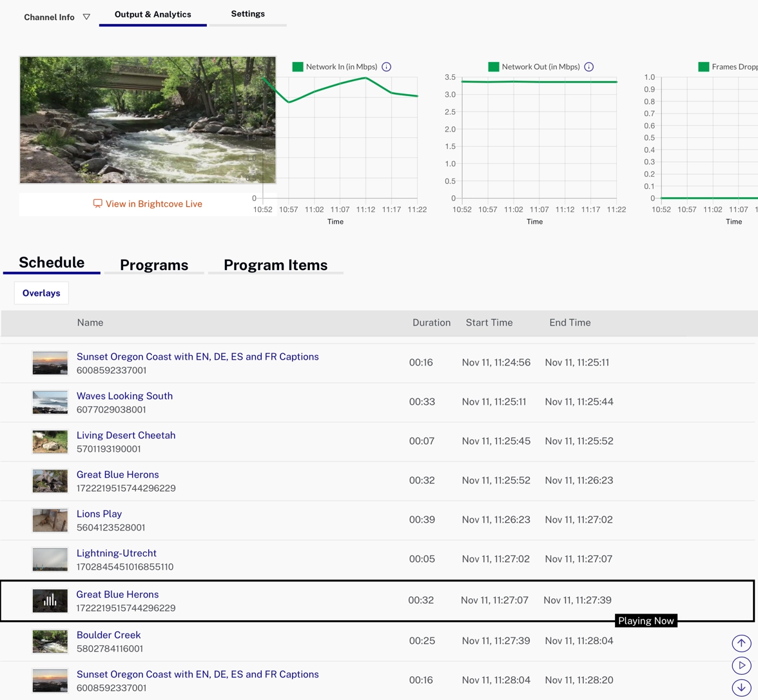Toggle the Network In green legend box
The image size is (758, 700).
[298, 67]
